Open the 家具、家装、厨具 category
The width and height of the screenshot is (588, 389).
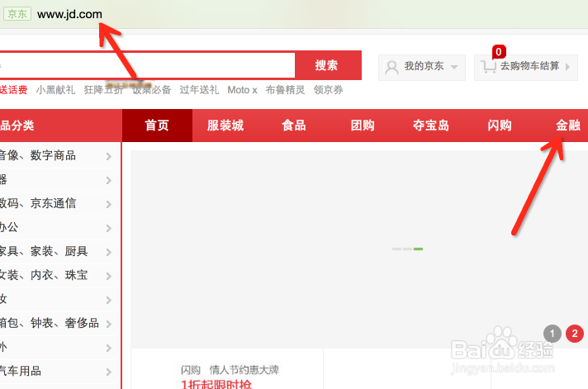(x=44, y=251)
